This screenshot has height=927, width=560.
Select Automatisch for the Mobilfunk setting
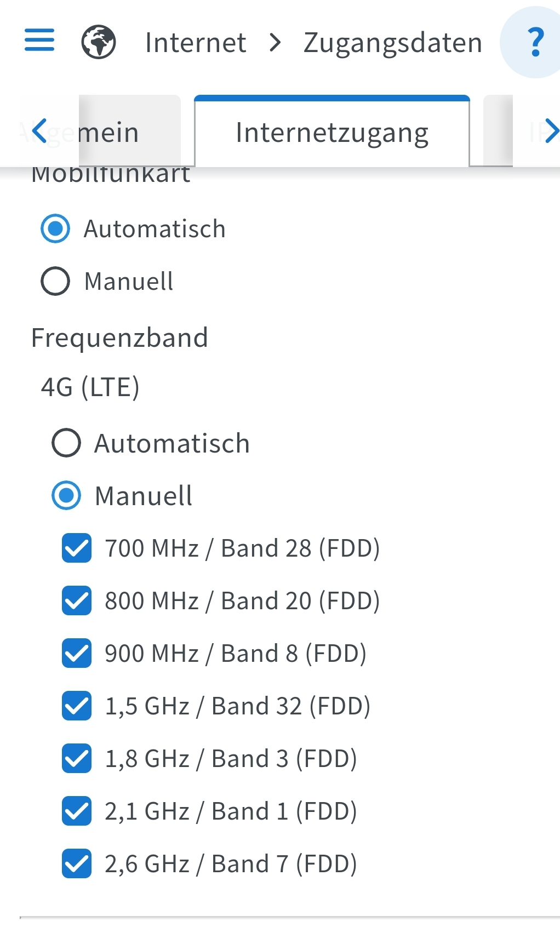point(55,228)
